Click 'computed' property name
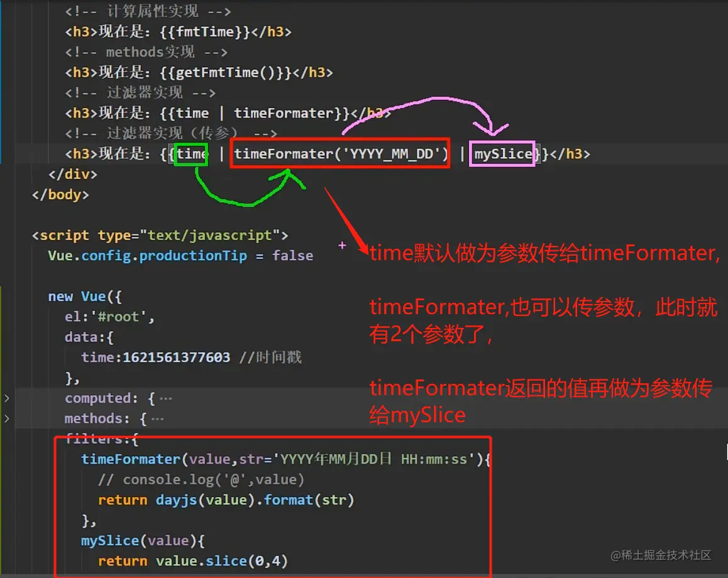 pos(97,398)
